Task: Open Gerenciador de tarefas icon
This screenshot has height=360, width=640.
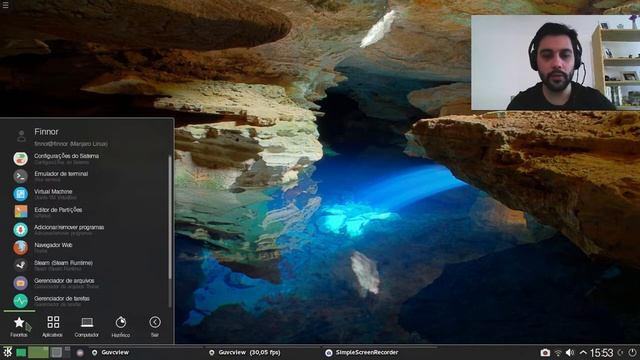Action: click(x=20, y=301)
